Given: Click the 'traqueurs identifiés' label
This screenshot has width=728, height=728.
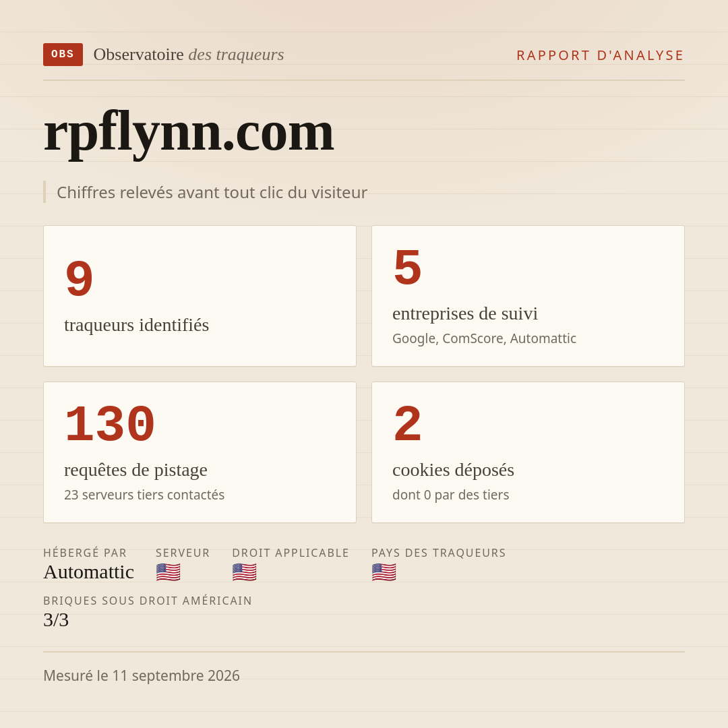Looking at the screenshot, I should coord(136,325).
